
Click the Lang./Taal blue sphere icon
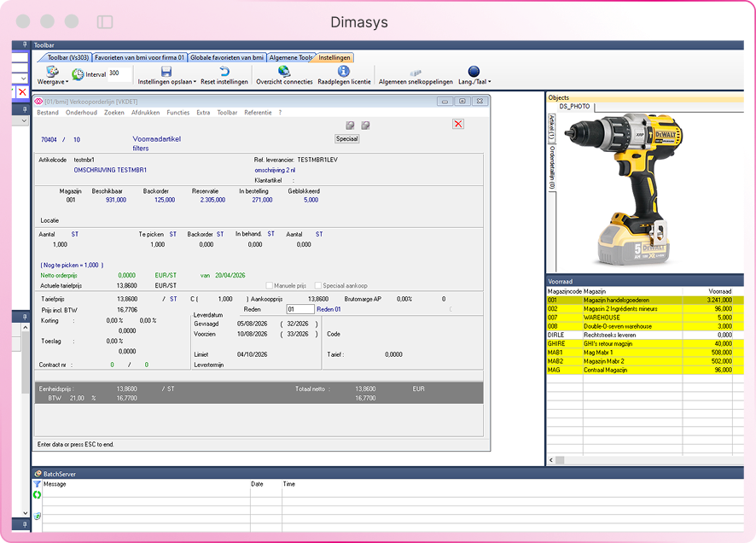pyautogui.click(x=474, y=72)
